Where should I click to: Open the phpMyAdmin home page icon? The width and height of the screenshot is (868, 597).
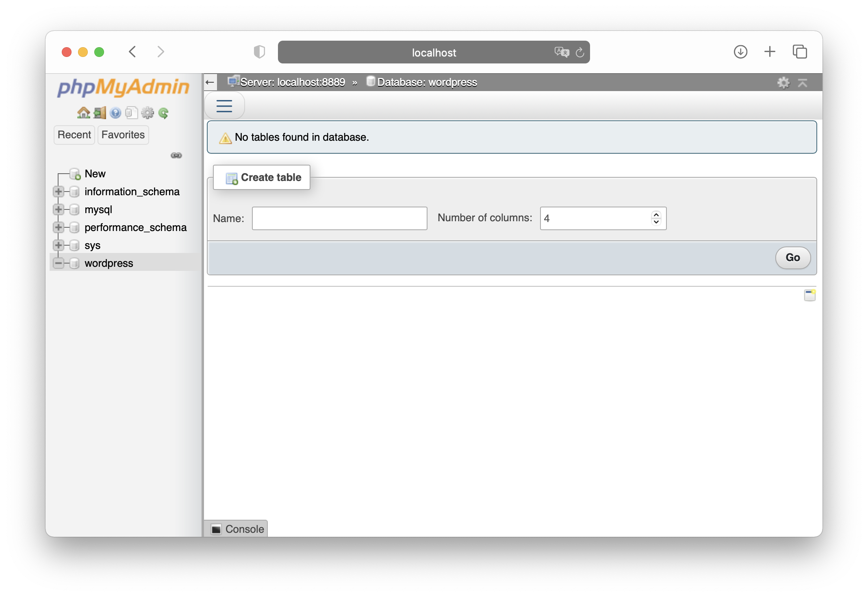point(84,113)
